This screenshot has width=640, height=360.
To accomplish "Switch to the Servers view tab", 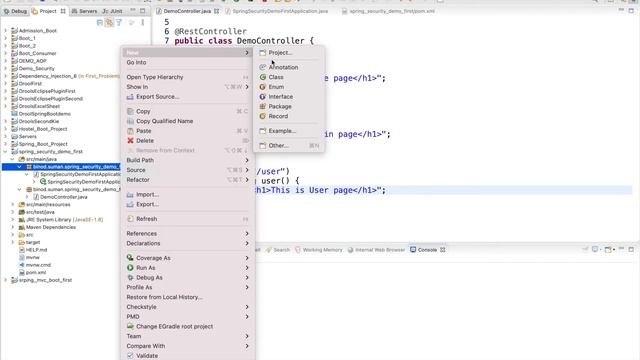I will tap(84, 11).
